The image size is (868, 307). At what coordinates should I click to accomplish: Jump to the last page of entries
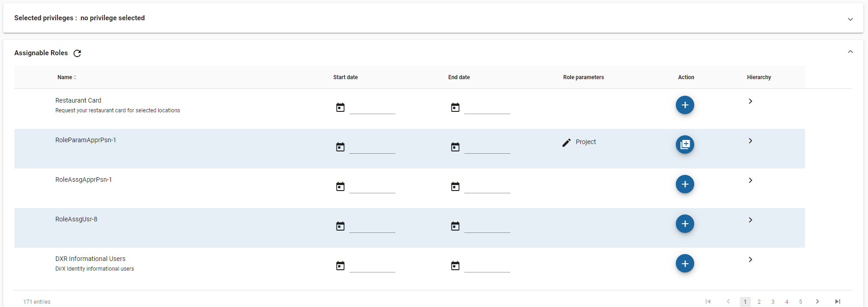point(838,301)
